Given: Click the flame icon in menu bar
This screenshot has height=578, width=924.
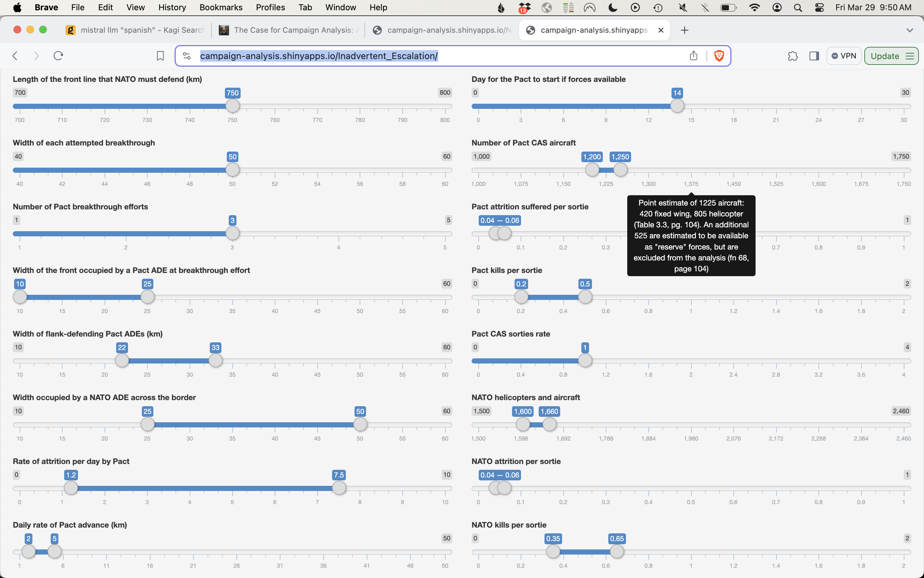Looking at the screenshot, I should pos(501,7).
